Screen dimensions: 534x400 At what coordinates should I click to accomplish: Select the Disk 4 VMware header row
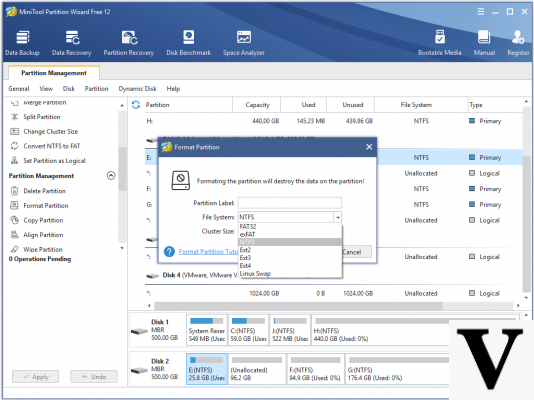(334, 275)
